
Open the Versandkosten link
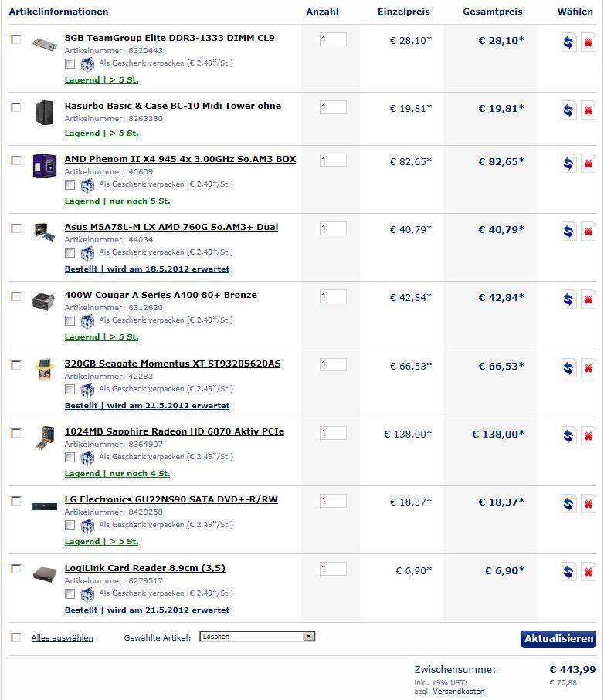pyautogui.click(x=458, y=692)
